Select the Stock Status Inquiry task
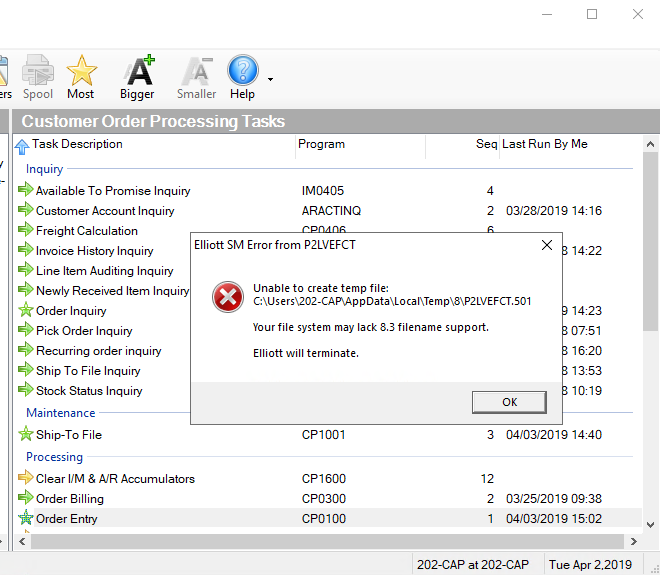The width and height of the screenshot is (660, 575). click(x=89, y=391)
